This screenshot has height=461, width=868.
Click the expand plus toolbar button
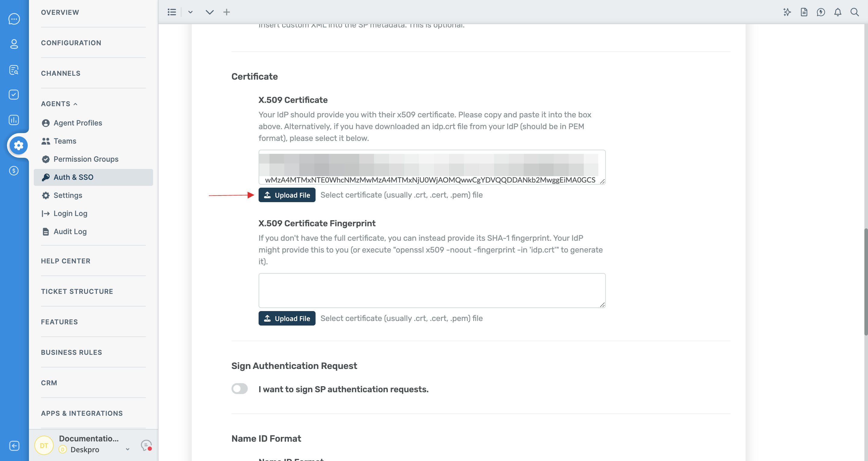pyautogui.click(x=226, y=11)
